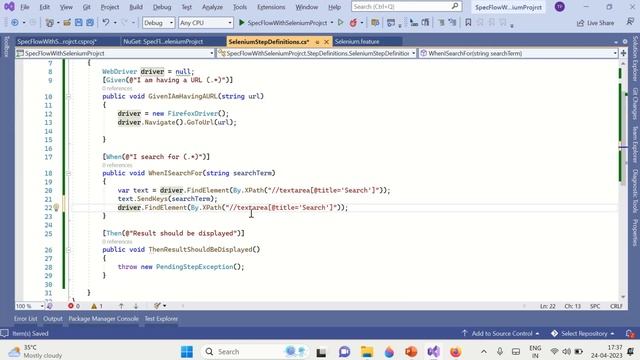Click the Live Share button
Viewport: 640px width, 360px height.
[x=595, y=23]
